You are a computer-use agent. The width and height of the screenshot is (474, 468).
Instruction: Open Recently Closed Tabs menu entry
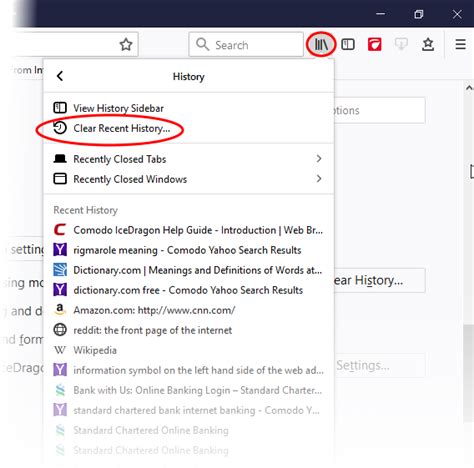(189, 159)
